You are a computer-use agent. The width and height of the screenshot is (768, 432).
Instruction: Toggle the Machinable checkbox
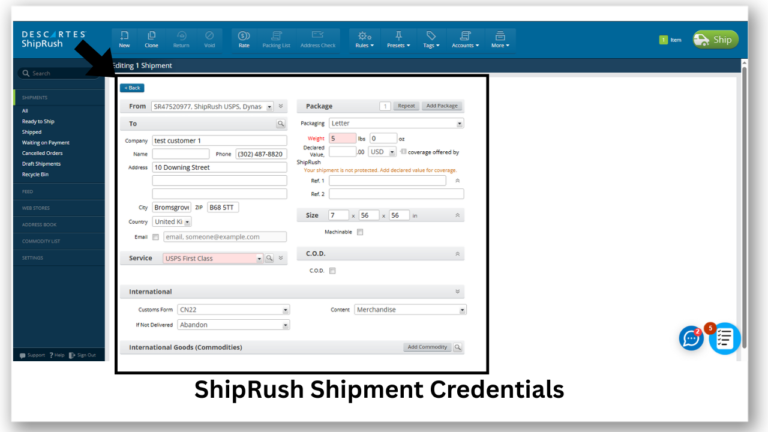coord(360,232)
